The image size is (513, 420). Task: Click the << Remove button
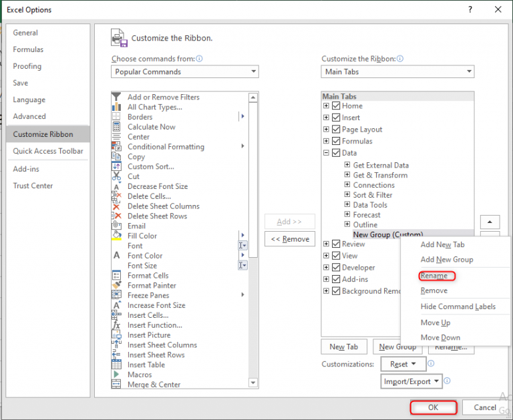[289, 239]
